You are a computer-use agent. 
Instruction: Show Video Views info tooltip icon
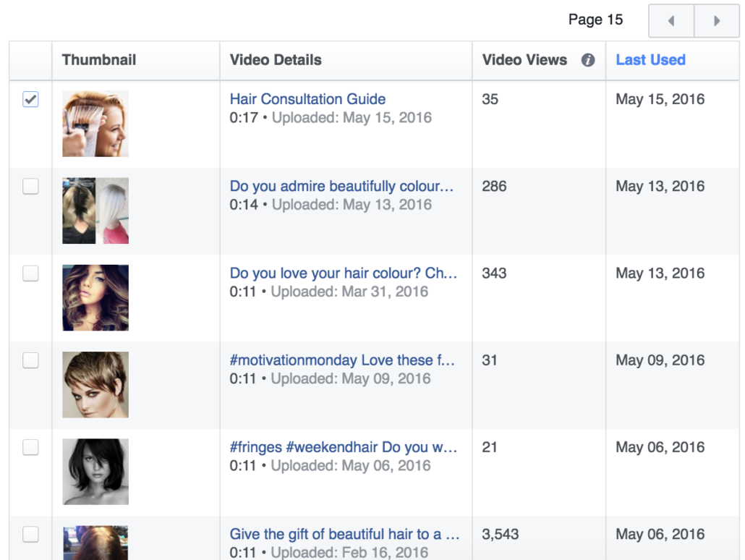tap(588, 60)
